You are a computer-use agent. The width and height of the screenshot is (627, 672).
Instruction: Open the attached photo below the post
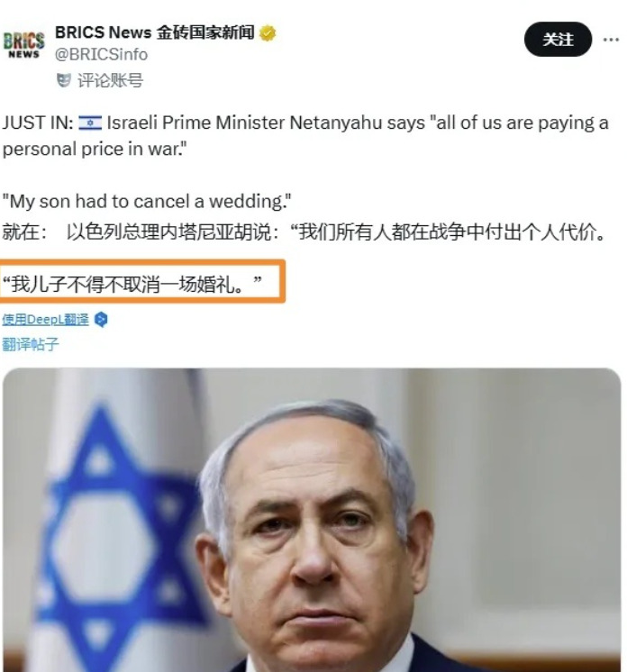pos(312,520)
